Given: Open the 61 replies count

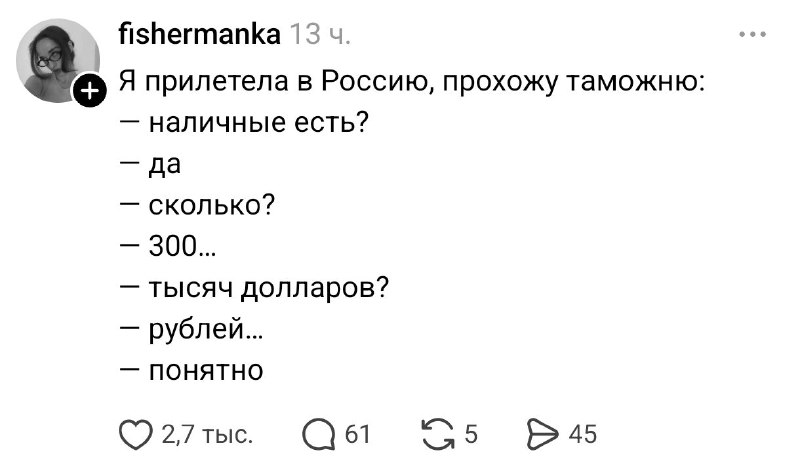Looking at the screenshot, I should coord(357,433).
